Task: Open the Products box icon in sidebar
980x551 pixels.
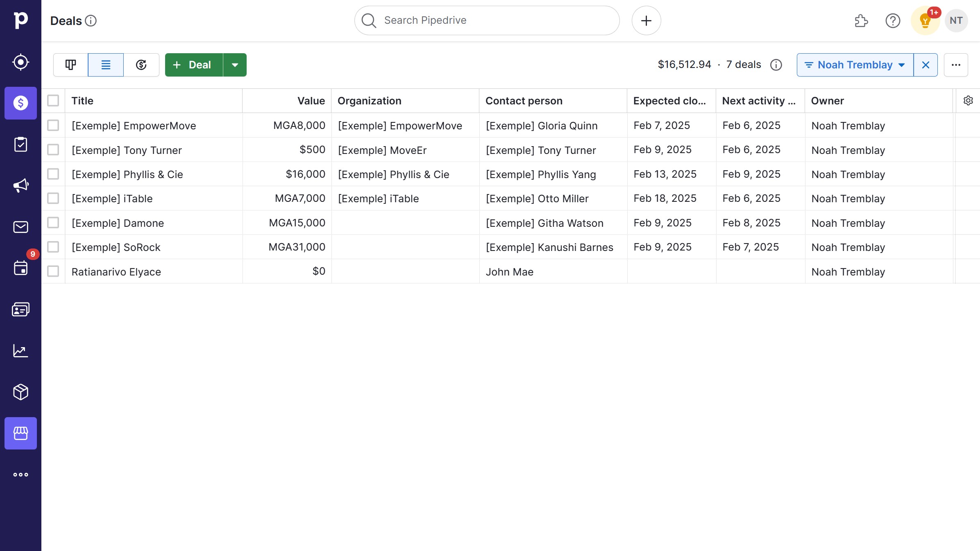Action: [x=20, y=392]
